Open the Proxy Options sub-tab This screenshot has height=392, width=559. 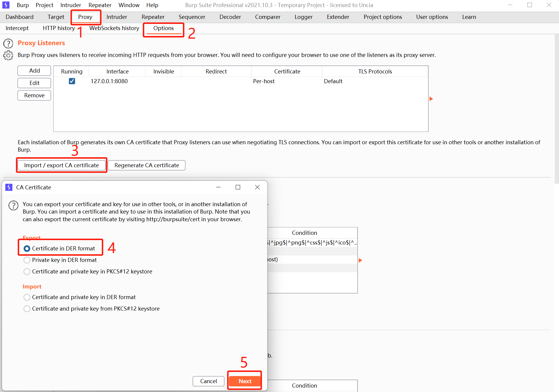point(164,28)
